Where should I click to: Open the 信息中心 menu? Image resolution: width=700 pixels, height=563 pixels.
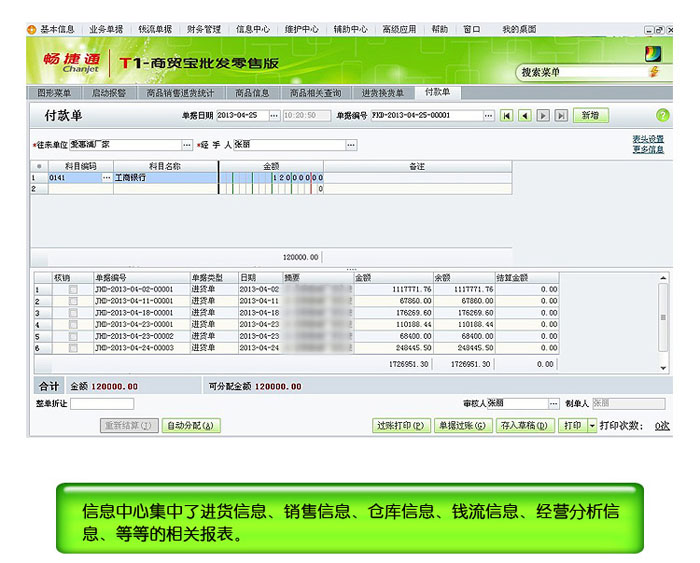[x=253, y=29]
